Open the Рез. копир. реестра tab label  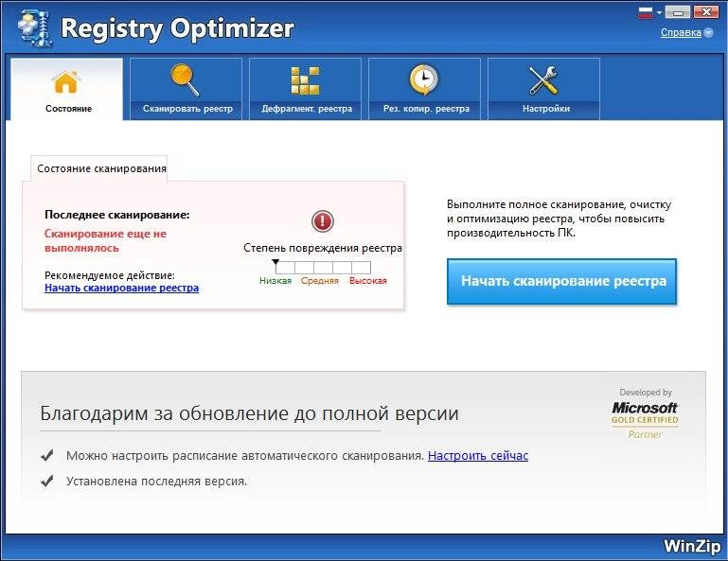tap(426, 109)
